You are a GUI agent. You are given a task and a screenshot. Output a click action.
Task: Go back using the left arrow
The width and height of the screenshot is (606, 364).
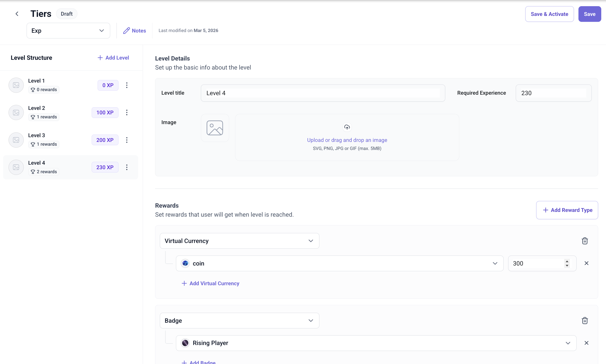click(17, 14)
